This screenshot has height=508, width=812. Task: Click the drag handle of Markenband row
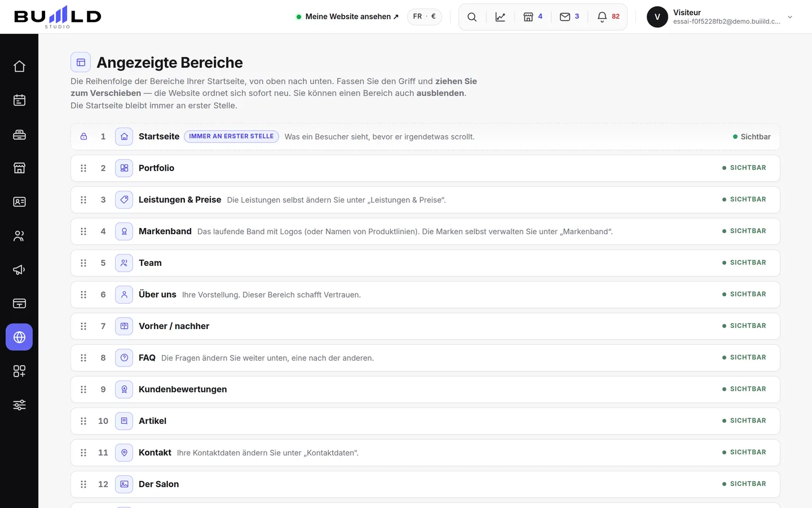[x=83, y=231]
